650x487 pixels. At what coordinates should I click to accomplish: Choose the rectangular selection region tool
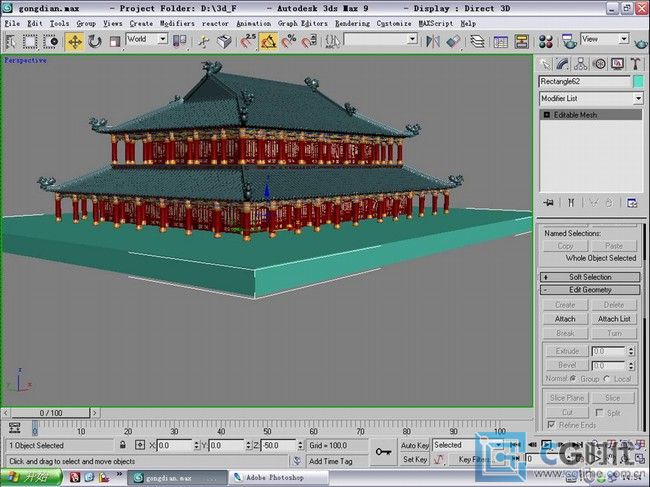tap(30, 41)
